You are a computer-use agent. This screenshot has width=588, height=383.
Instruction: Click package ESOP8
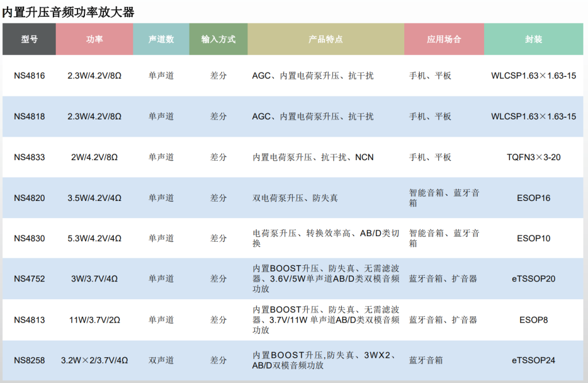click(533, 320)
